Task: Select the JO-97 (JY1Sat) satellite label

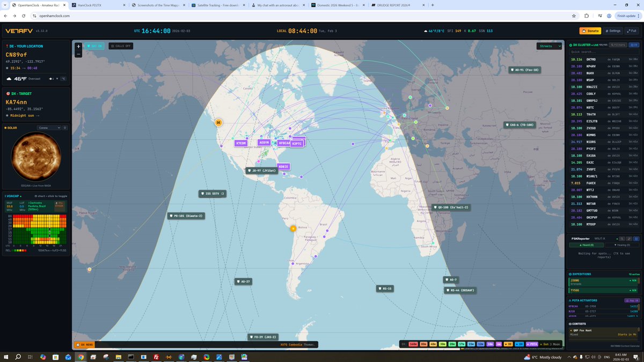Action: click(261, 171)
